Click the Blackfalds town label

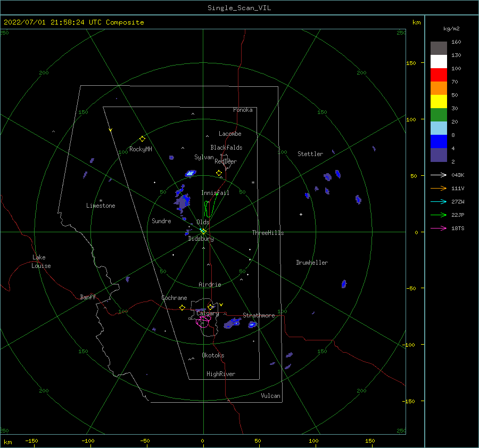coord(226,148)
